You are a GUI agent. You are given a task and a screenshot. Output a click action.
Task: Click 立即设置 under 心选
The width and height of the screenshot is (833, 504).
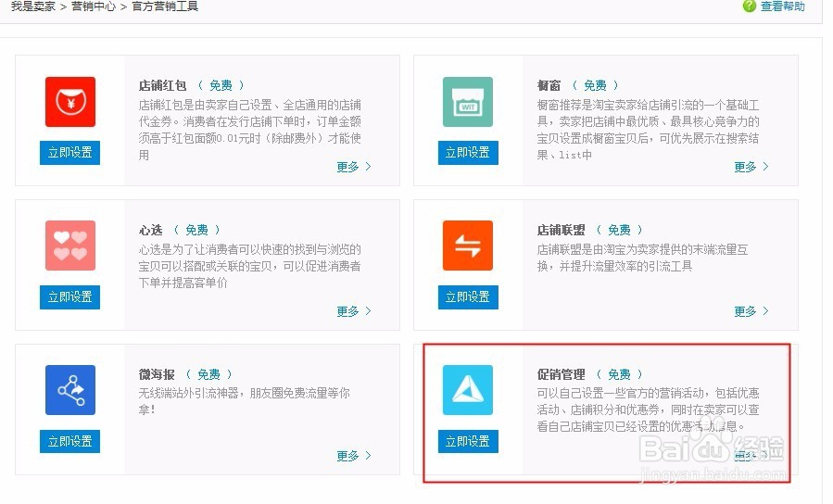coord(69,296)
